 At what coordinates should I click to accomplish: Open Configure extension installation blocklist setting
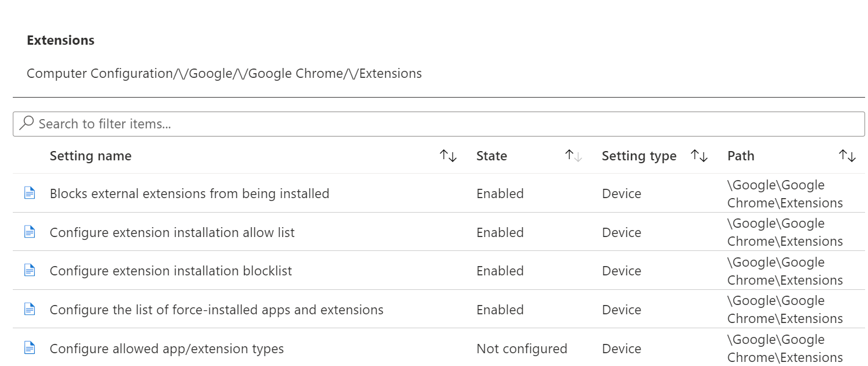tap(171, 271)
